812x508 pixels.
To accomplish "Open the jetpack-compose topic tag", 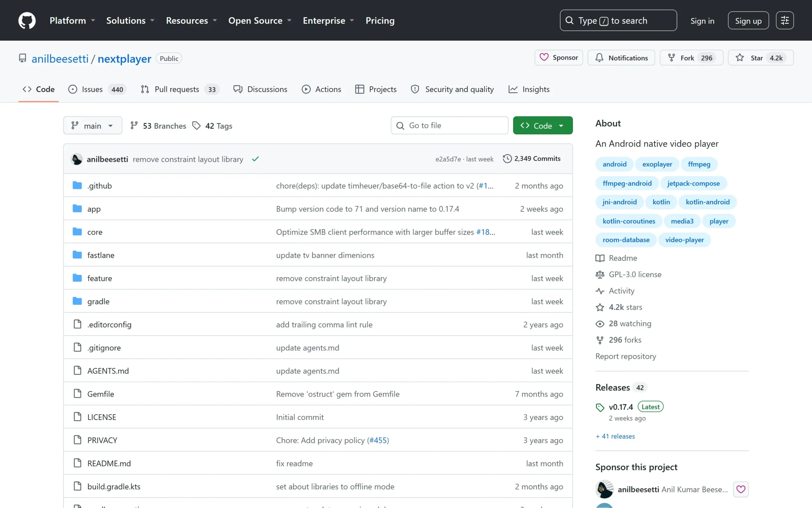I will tap(693, 184).
